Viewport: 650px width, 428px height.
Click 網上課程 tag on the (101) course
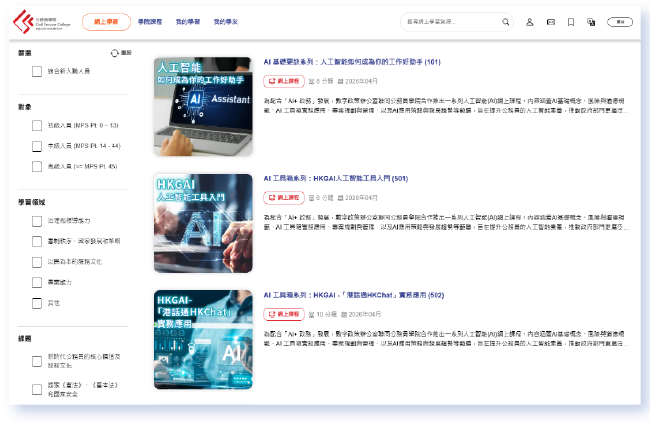284,81
